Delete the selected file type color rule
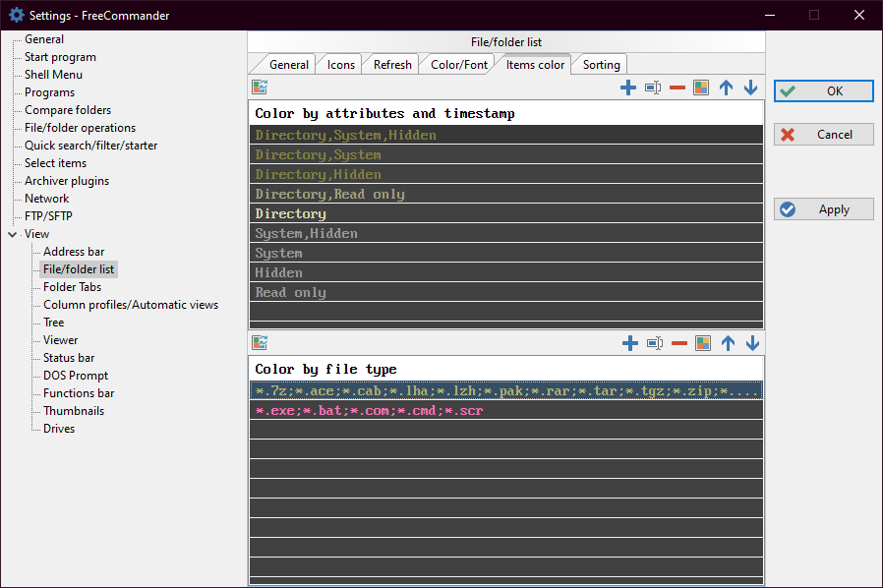Screen dimensions: 883x588 [x=677, y=343]
